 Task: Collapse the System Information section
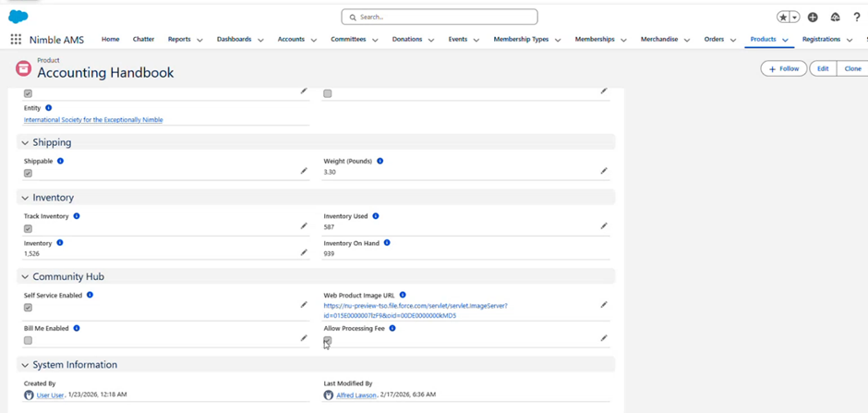25,365
